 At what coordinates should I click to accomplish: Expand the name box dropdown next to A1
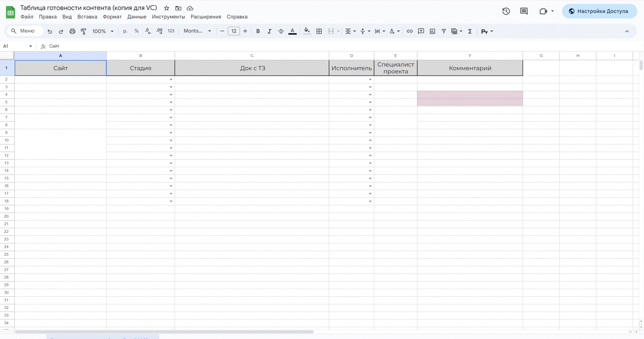[31, 46]
